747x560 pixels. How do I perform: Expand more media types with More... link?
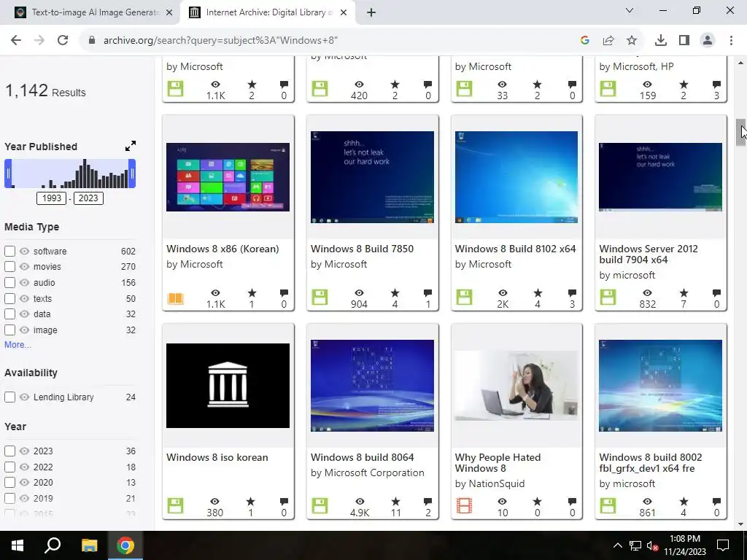click(x=18, y=345)
